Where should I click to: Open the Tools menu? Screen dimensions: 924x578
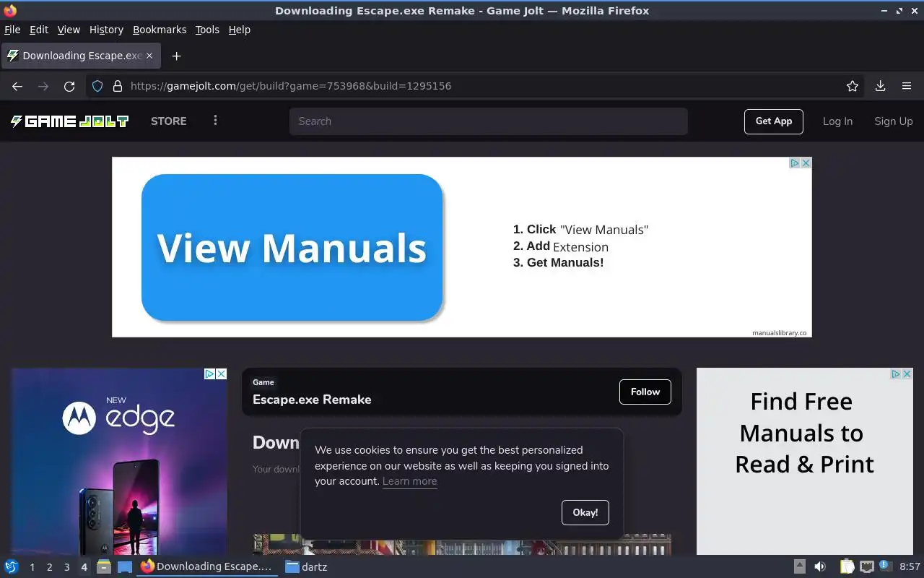pyautogui.click(x=207, y=30)
